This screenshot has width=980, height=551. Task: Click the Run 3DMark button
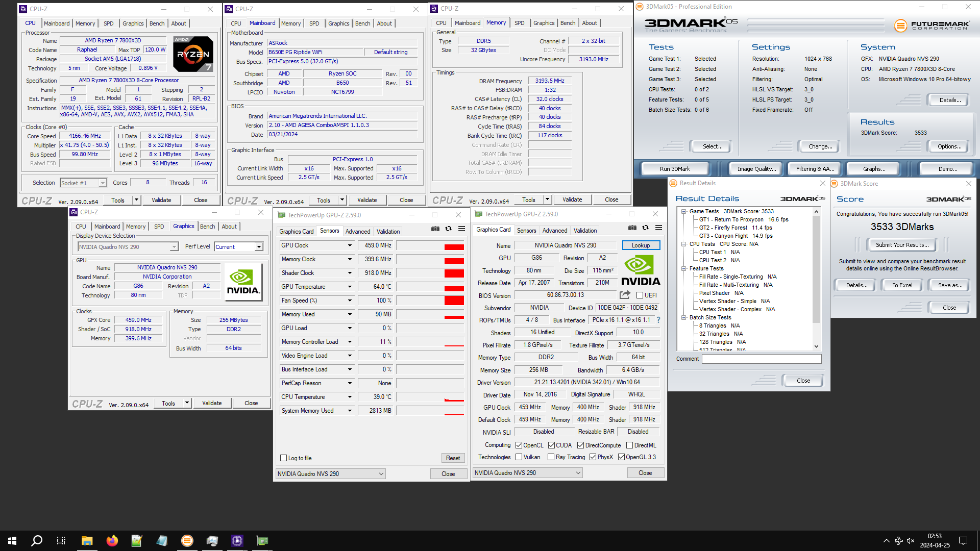point(675,169)
